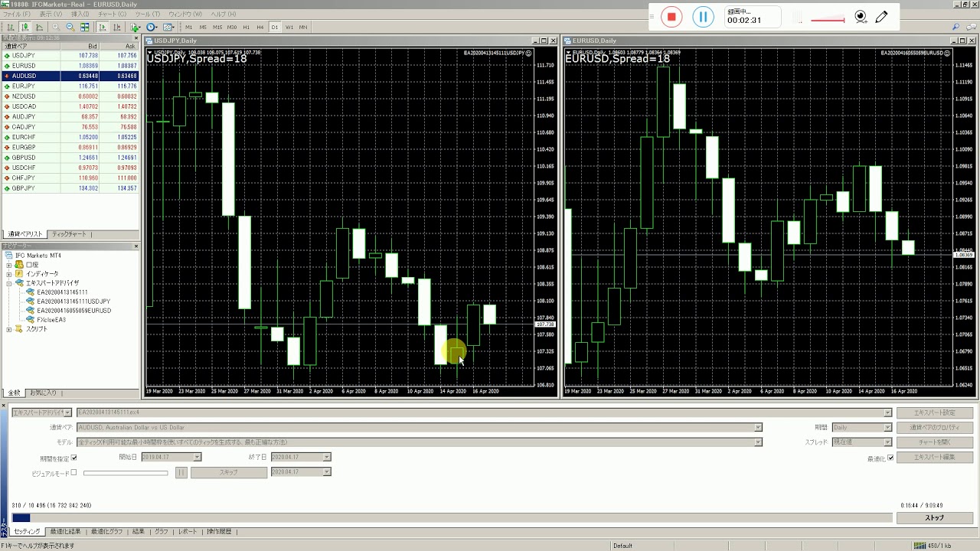Click the optimization progress bar

tap(452, 518)
